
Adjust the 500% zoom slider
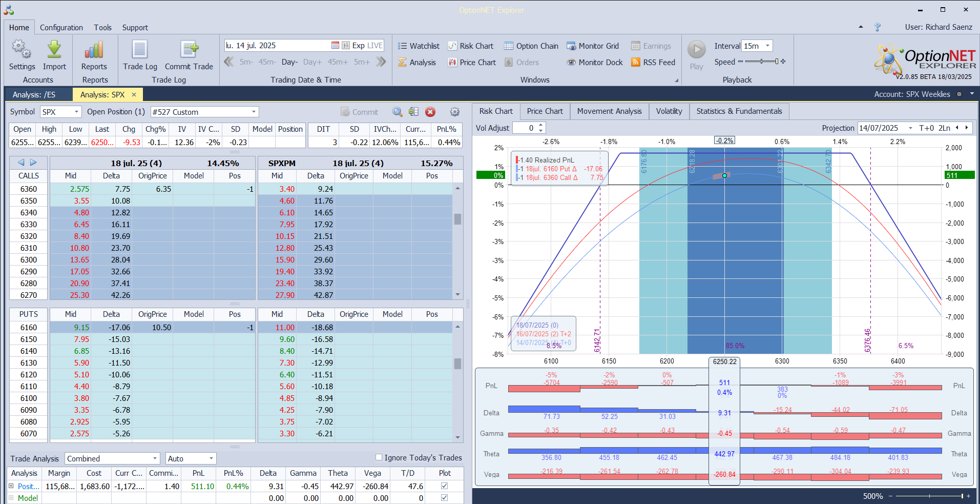coord(930,496)
